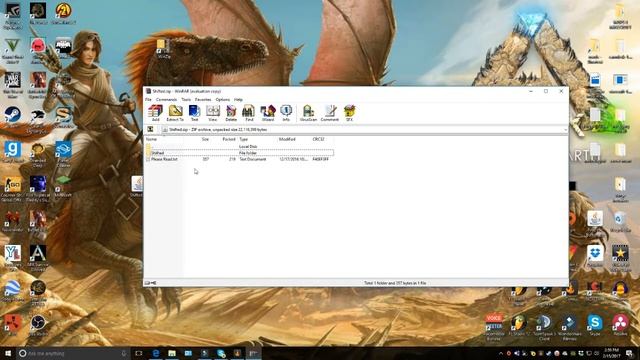Open the OBS Studio desktop shortcut

click(x=38, y=325)
